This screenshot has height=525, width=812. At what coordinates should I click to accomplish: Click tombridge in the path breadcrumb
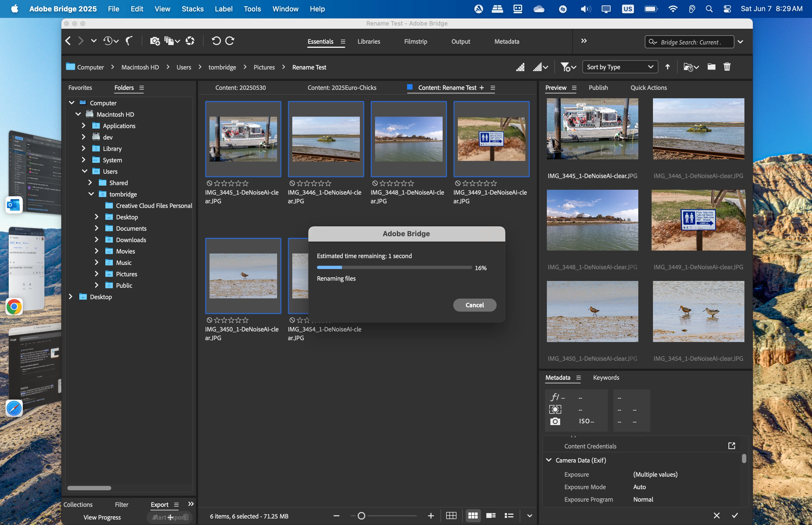[222, 67]
